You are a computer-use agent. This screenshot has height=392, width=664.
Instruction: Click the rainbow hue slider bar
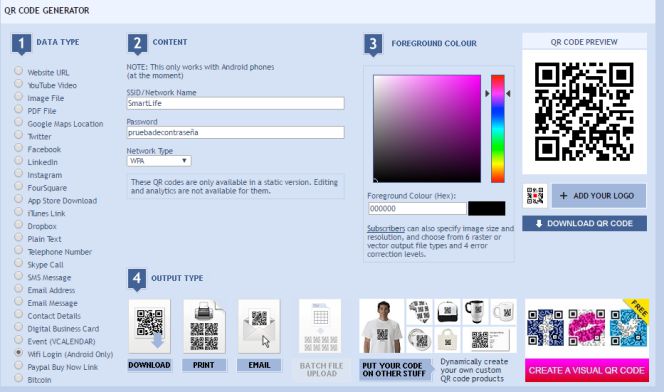pyautogui.click(x=498, y=129)
